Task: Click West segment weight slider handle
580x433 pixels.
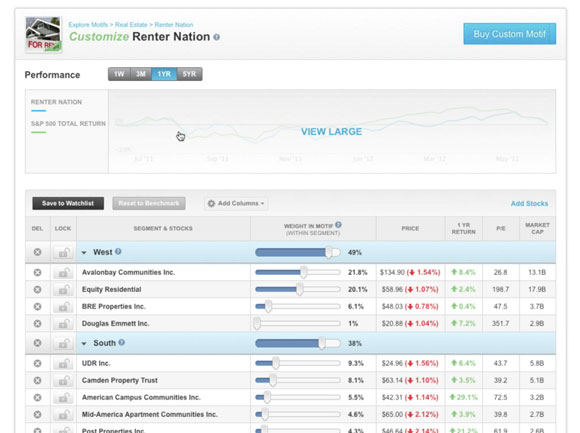Action: point(328,253)
